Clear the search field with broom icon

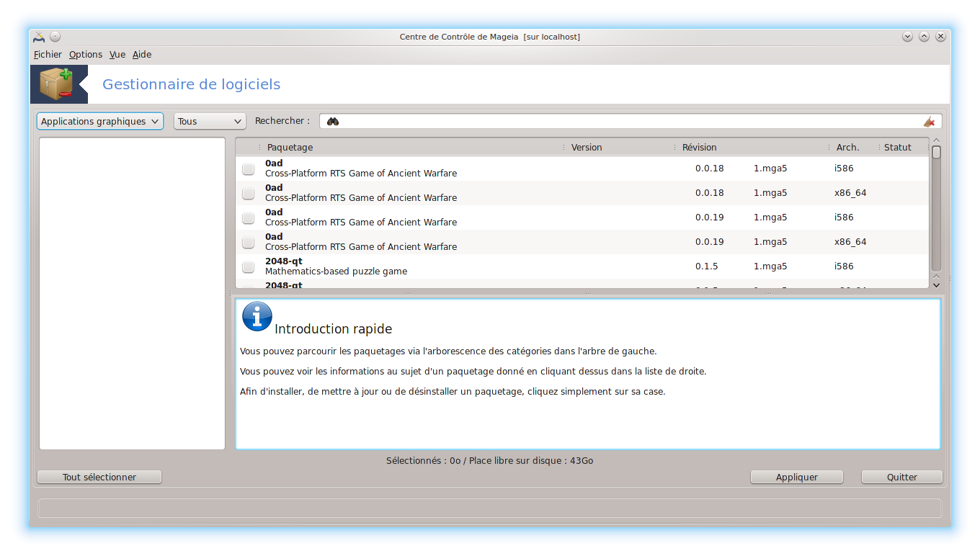tap(930, 122)
